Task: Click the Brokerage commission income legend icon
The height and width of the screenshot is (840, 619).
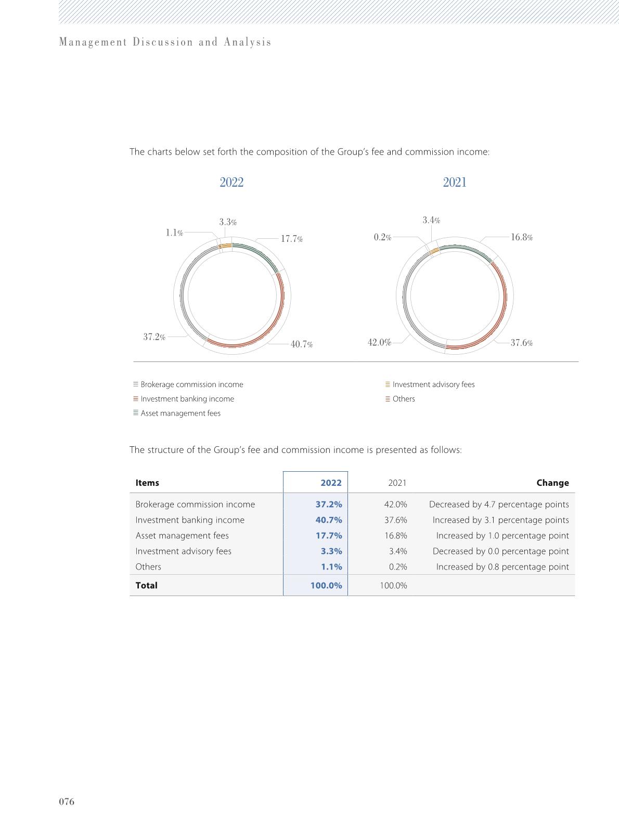Action: (136, 384)
